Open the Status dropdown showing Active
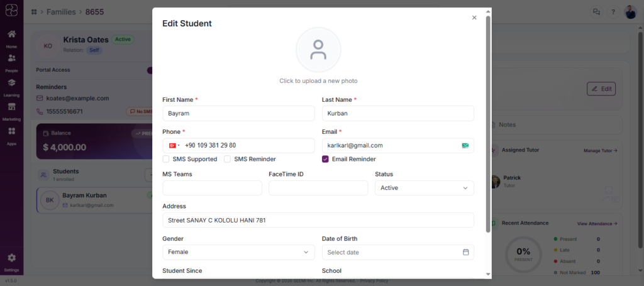The height and width of the screenshot is (286, 644). pos(425,188)
